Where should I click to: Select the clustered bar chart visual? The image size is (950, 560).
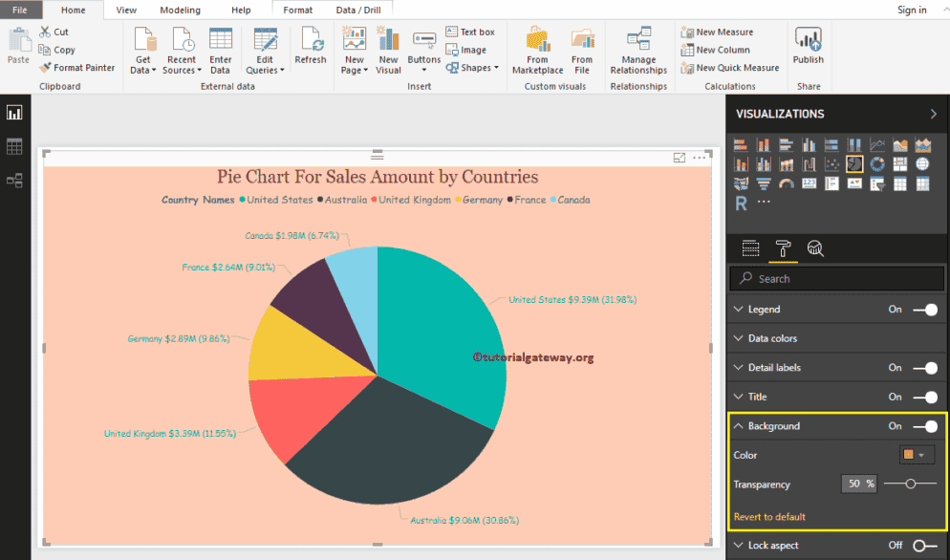pyautogui.click(x=786, y=145)
